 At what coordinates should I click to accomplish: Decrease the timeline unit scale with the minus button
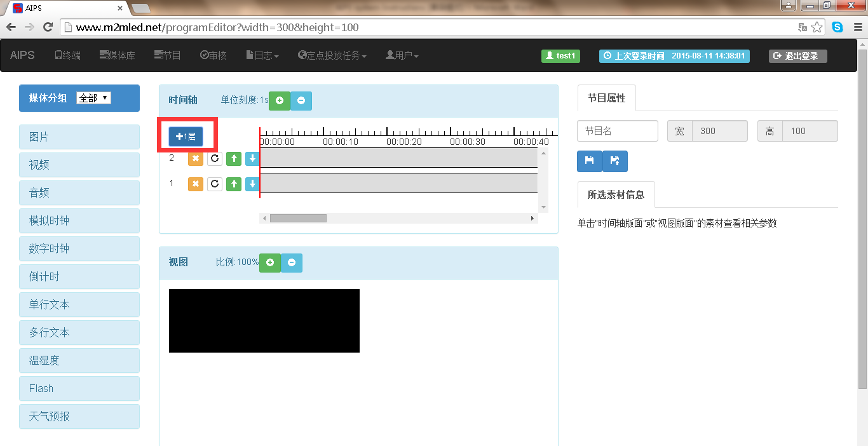coord(301,100)
